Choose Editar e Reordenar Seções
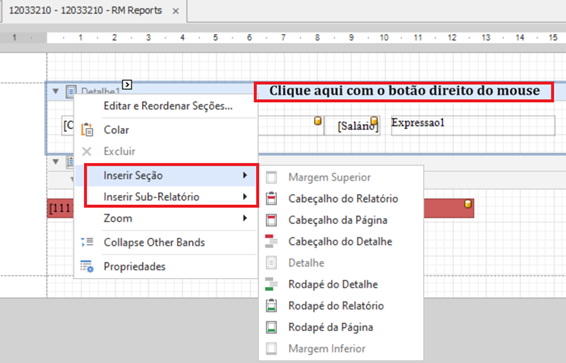 click(x=168, y=106)
